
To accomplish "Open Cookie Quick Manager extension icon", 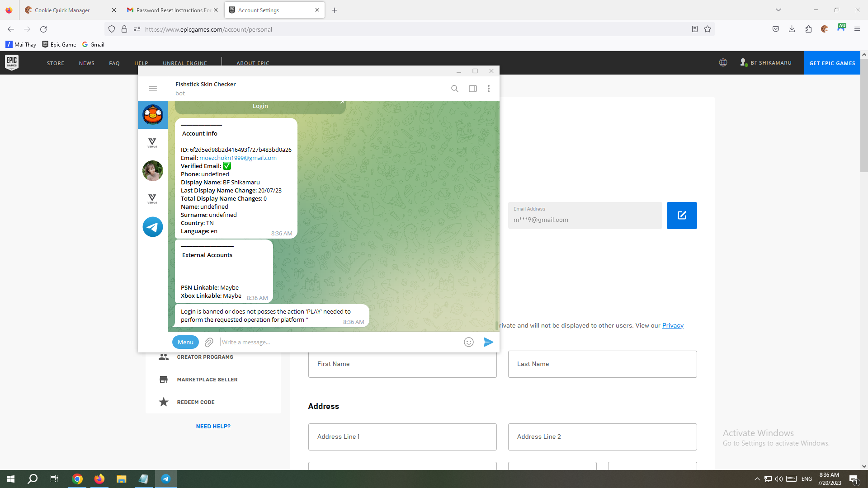I will 825,29.
